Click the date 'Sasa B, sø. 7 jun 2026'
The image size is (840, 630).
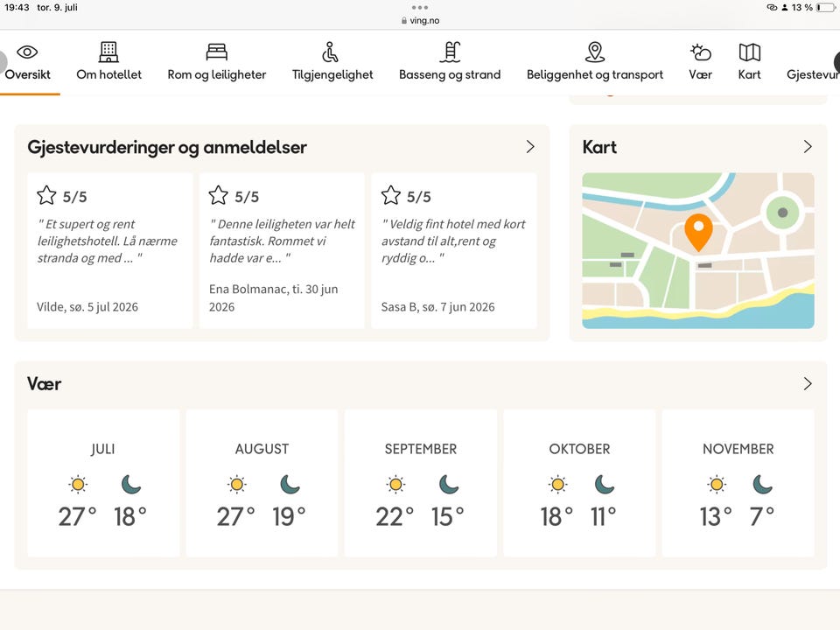(x=437, y=307)
